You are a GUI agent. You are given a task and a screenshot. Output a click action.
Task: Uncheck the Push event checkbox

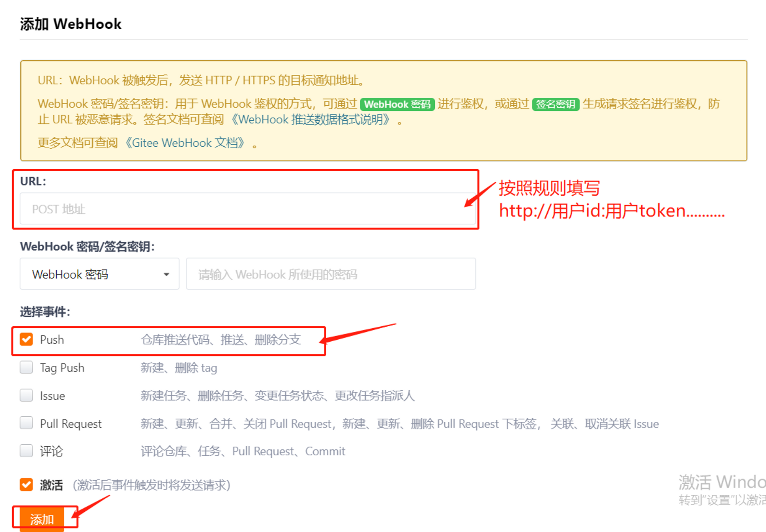(26, 339)
